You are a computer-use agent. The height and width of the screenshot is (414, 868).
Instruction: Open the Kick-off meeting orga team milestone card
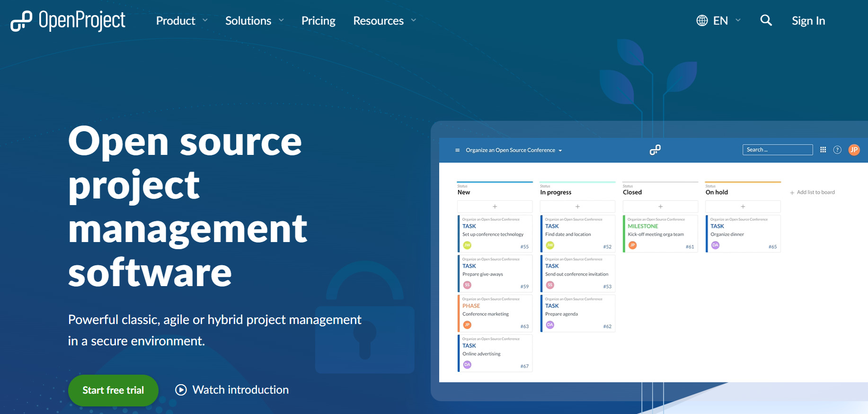pyautogui.click(x=660, y=234)
